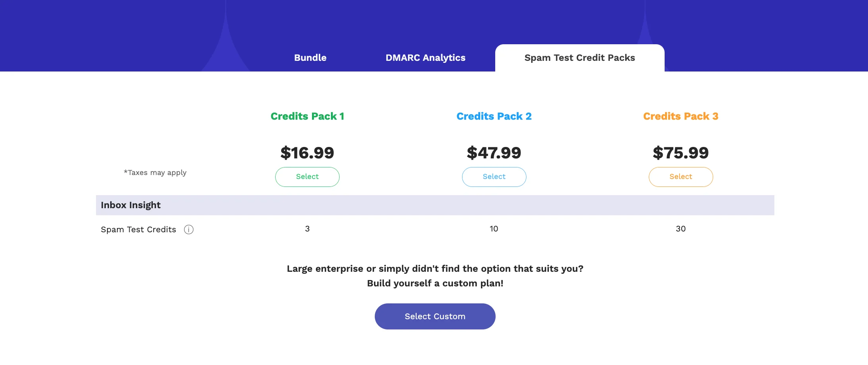Switch to the Bundle tab
This screenshot has width=868, height=365.
[310, 58]
